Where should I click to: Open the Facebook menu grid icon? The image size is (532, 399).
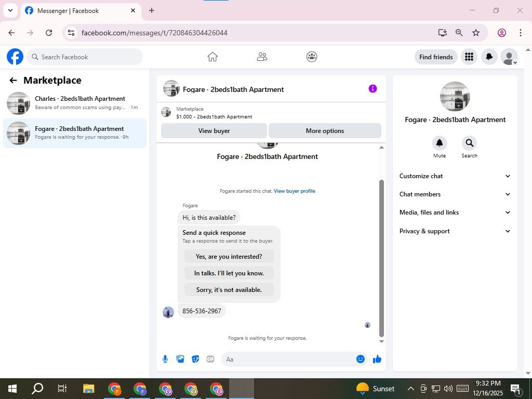pyautogui.click(x=469, y=57)
